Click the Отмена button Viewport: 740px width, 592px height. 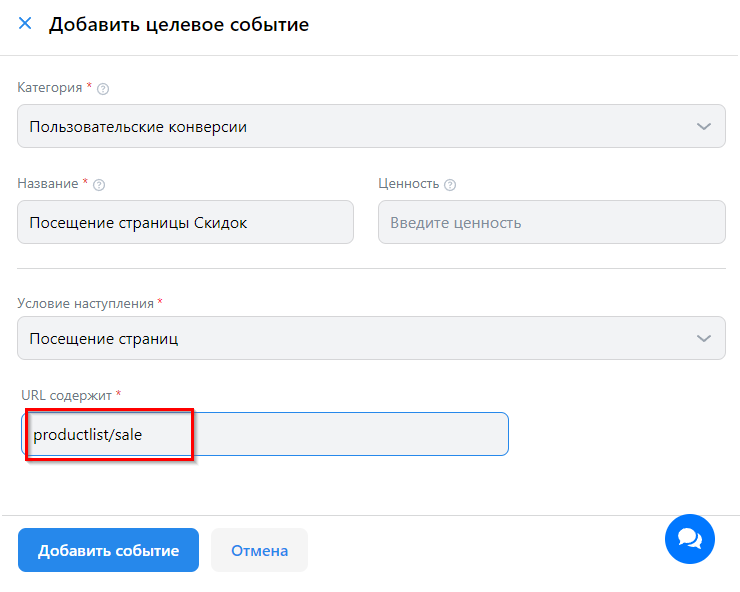[259, 551]
